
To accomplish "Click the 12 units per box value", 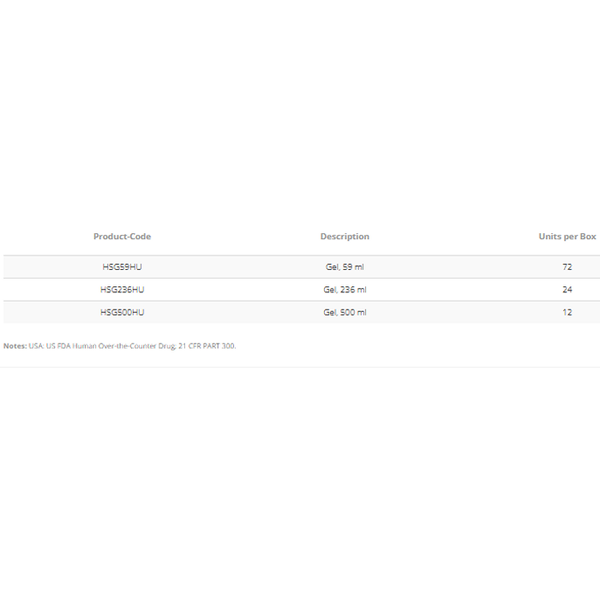I will [x=567, y=313].
